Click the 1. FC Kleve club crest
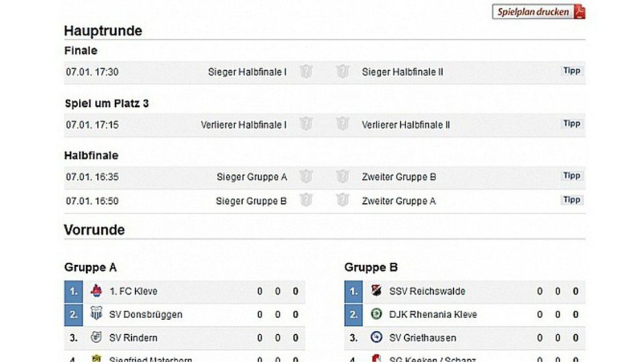Screen dimensions: 644x362 [97, 290]
